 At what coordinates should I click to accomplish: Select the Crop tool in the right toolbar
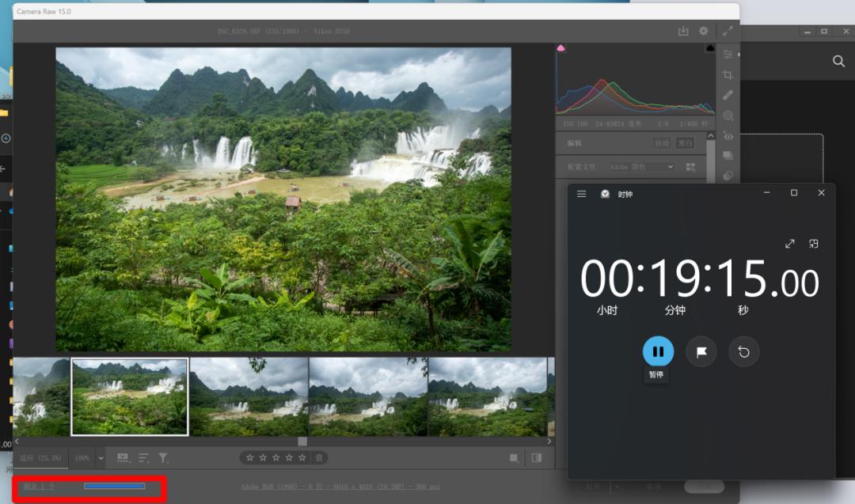(728, 74)
